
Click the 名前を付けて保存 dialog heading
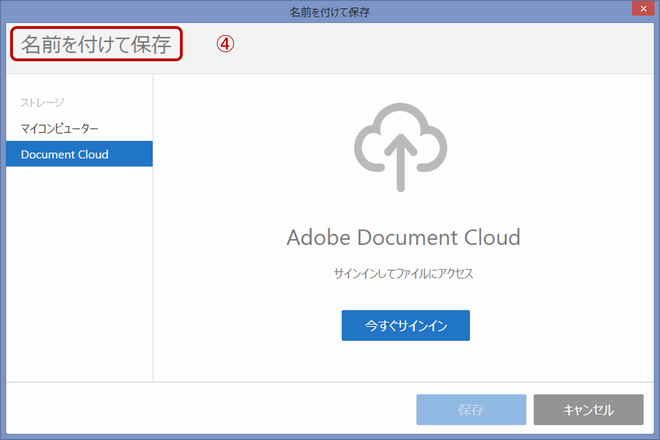pos(96,44)
